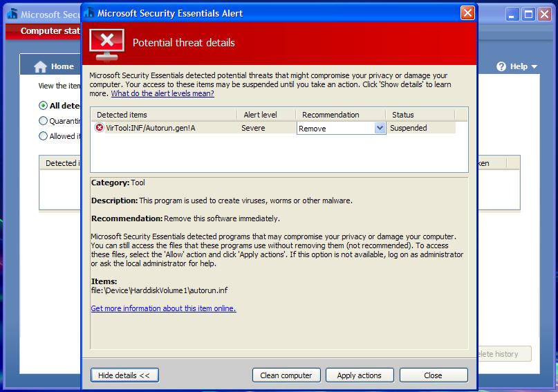Open the Recommendation dropdown showing Remove
Image resolution: width=558 pixels, height=392 pixels.
[x=379, y=128]
